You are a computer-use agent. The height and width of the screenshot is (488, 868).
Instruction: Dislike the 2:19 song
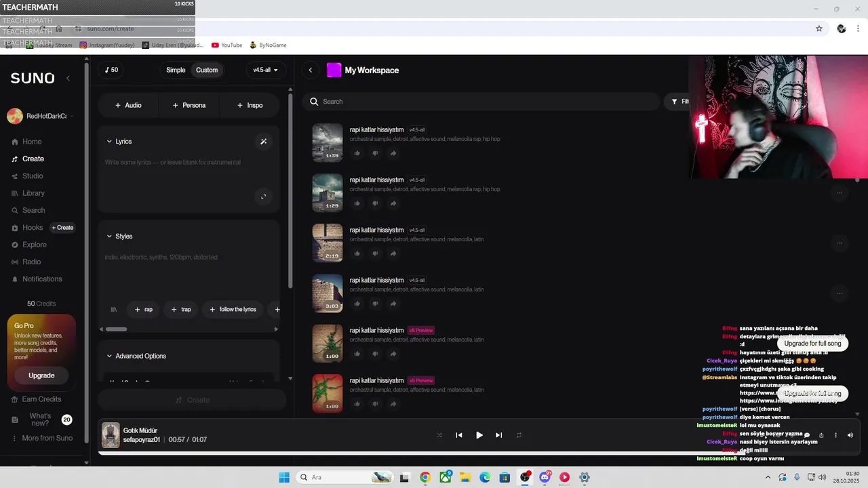[x=375, y=253]
